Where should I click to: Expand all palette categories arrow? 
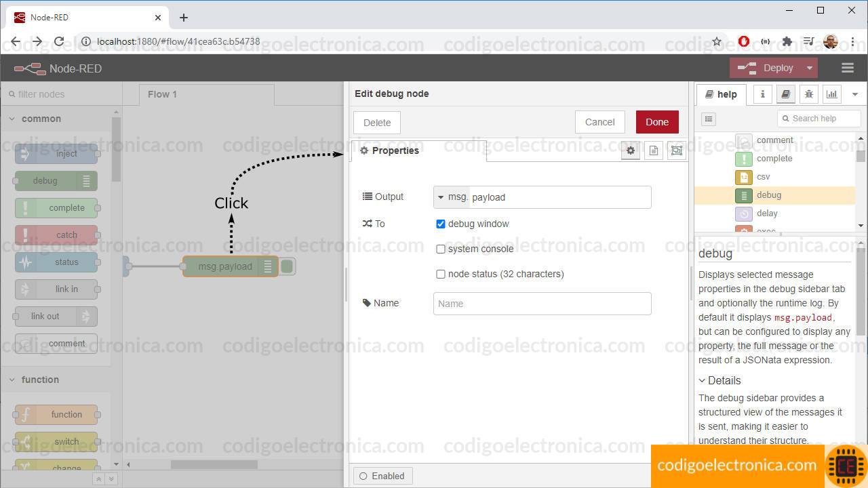[111, 479]
